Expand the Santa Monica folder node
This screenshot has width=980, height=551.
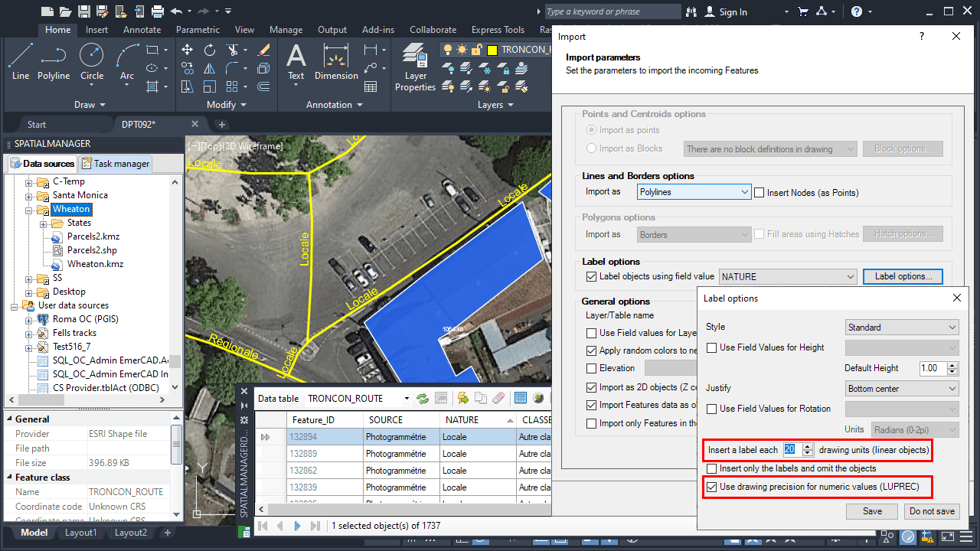[29, 195]
